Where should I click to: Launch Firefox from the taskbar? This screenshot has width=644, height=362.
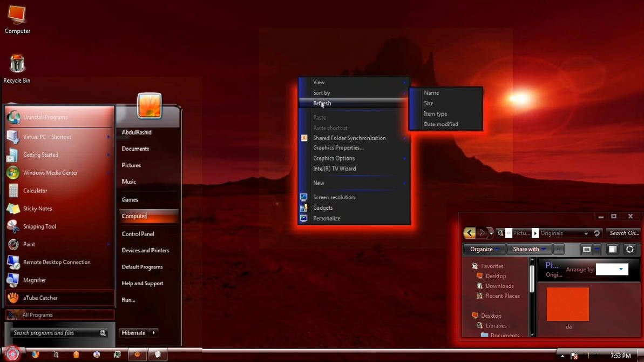(35, 354)
